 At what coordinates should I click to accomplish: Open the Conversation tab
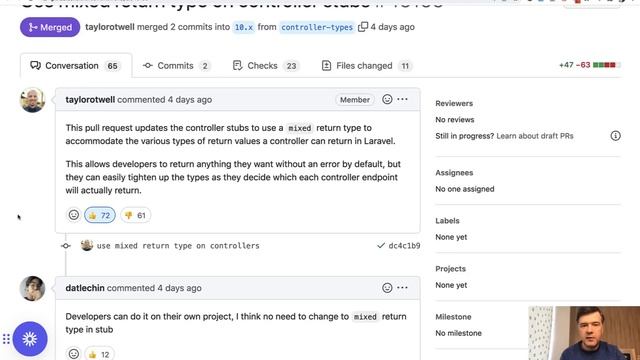pyautogui.click(x=76, y=66)
